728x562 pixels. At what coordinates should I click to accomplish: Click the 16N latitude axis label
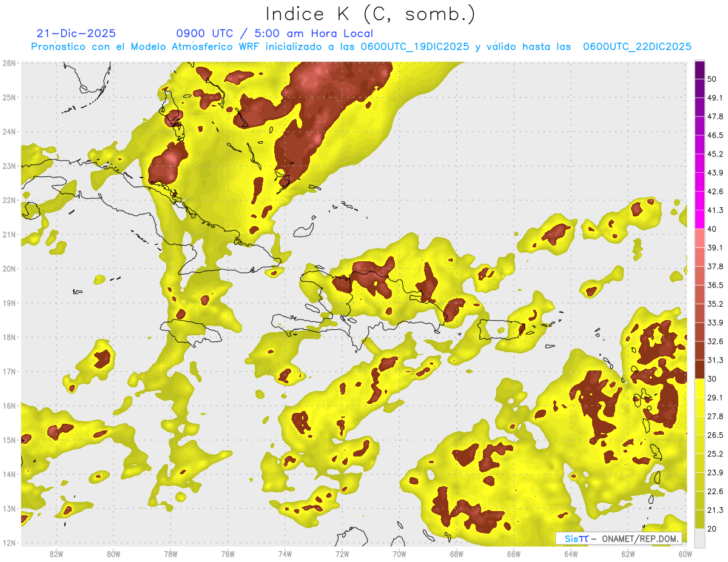click(9, 406)
